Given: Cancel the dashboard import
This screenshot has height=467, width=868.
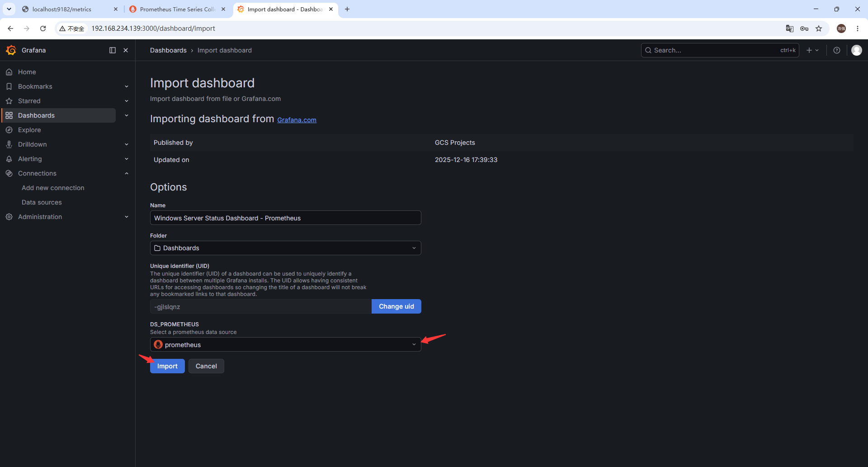Looking at the screenshot, I should [206, 366].
